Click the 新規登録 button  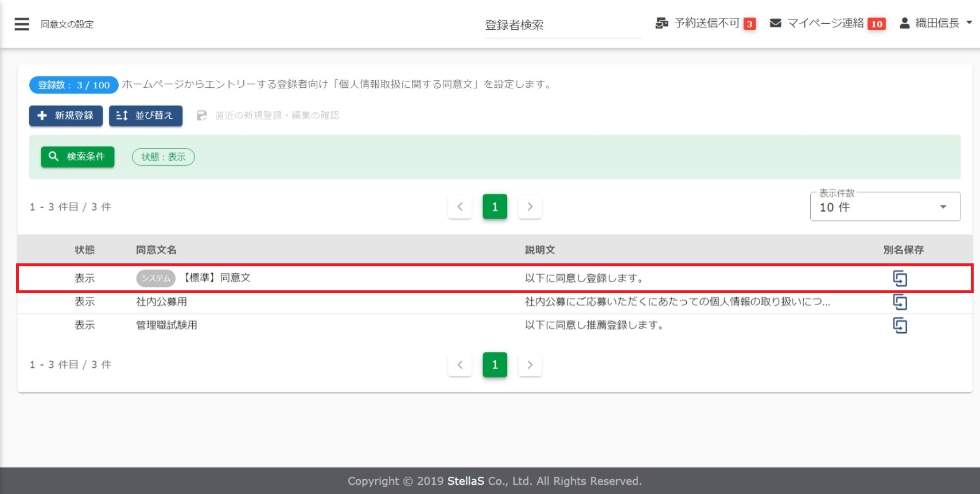[66, 116]
